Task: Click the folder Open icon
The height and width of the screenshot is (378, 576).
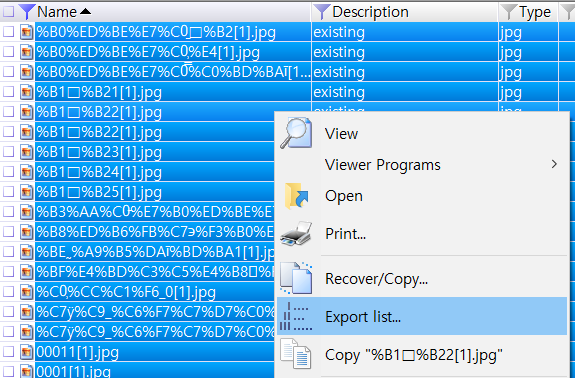Action: click(296, 196)
